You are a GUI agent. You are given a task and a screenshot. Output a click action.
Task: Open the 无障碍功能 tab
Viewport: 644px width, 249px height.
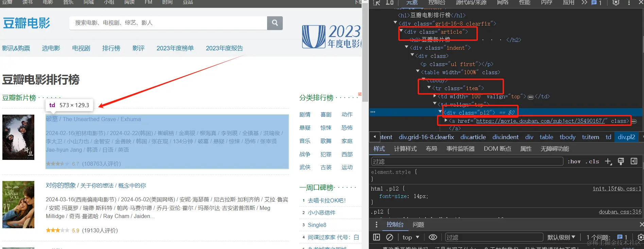(555, 149)
